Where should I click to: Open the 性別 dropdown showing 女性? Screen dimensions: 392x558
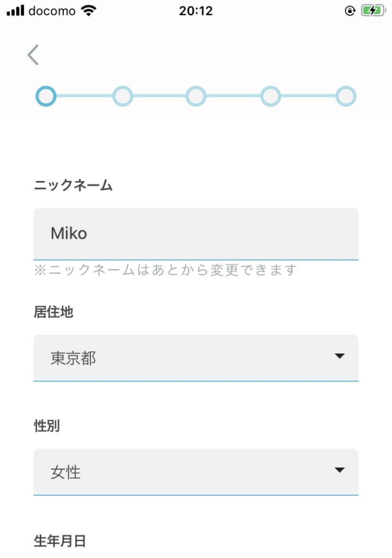coord(185,472)
